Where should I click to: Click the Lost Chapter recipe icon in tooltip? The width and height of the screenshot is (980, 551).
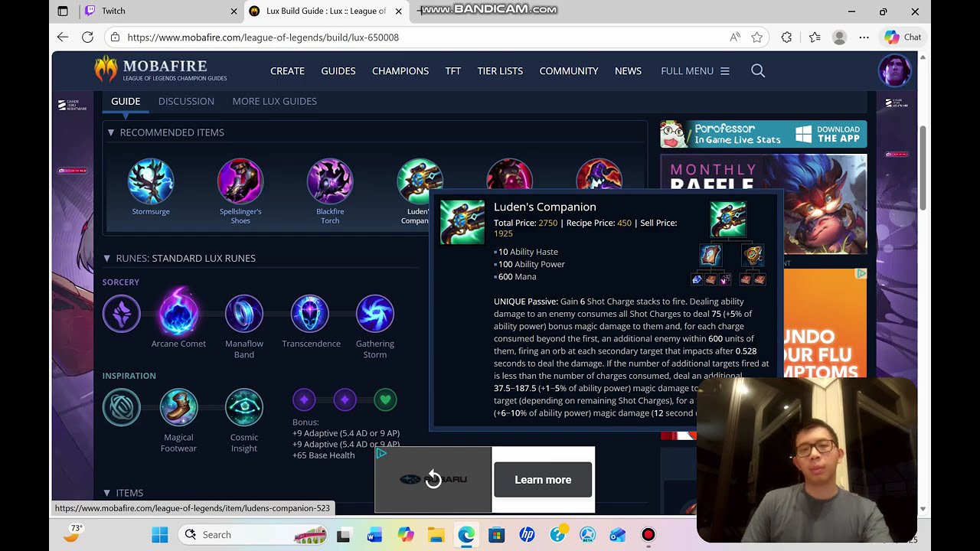click(710, 255)
